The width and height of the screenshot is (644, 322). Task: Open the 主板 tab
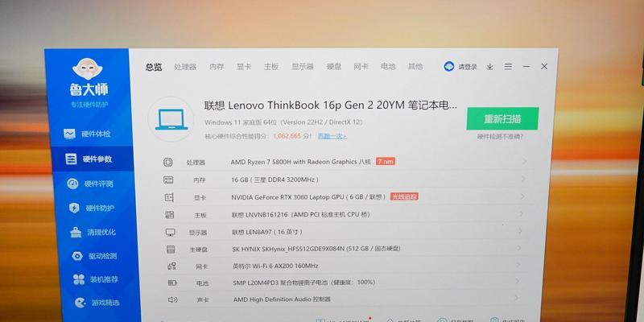(x=271, y=67)
